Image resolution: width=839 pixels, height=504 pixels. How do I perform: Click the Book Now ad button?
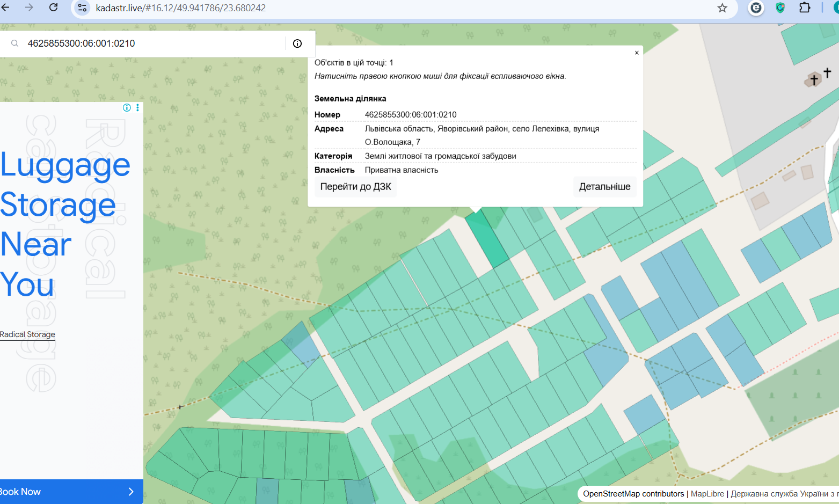pyautogui.click(x=71, y=492)
